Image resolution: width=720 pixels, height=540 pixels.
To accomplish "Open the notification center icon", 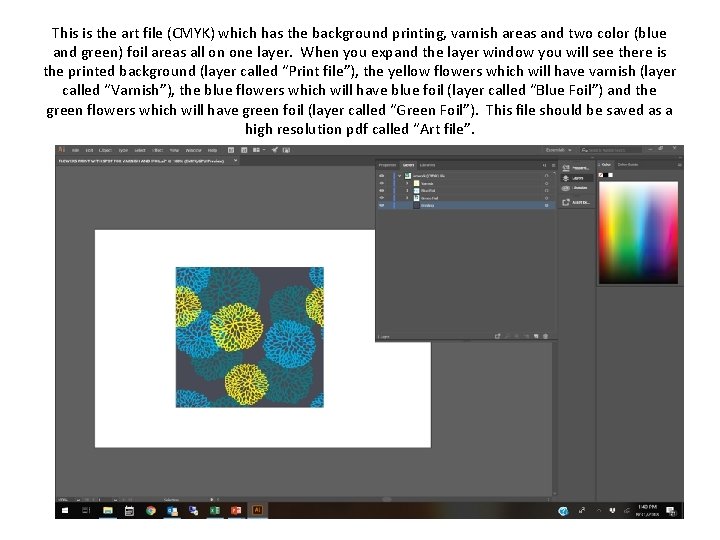I will 671,511.
